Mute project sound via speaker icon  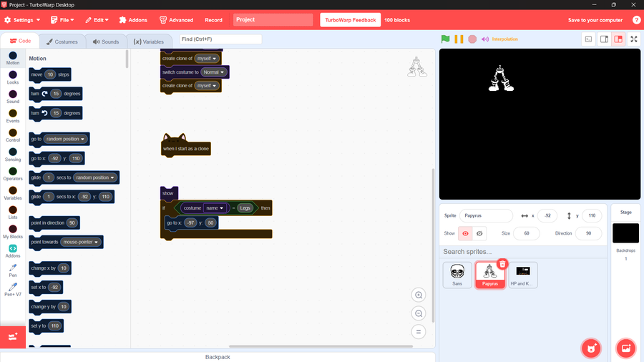[x=485, y=39]
